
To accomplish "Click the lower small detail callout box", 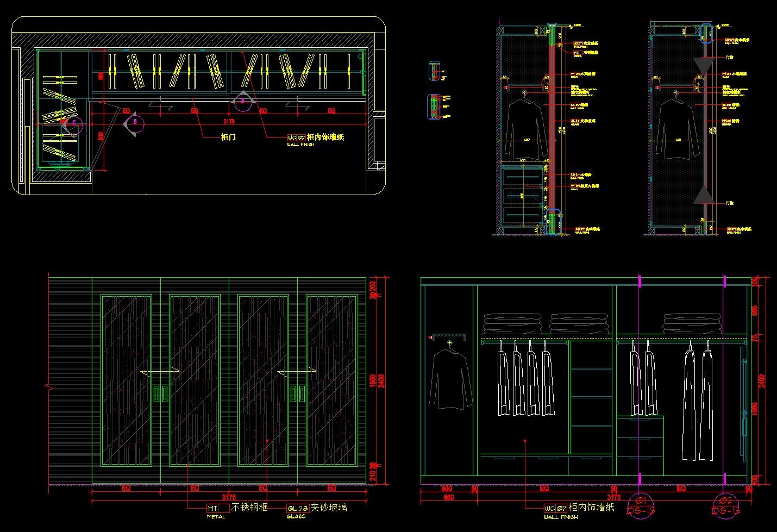I will pyautogui.click(x=434, y=107).
